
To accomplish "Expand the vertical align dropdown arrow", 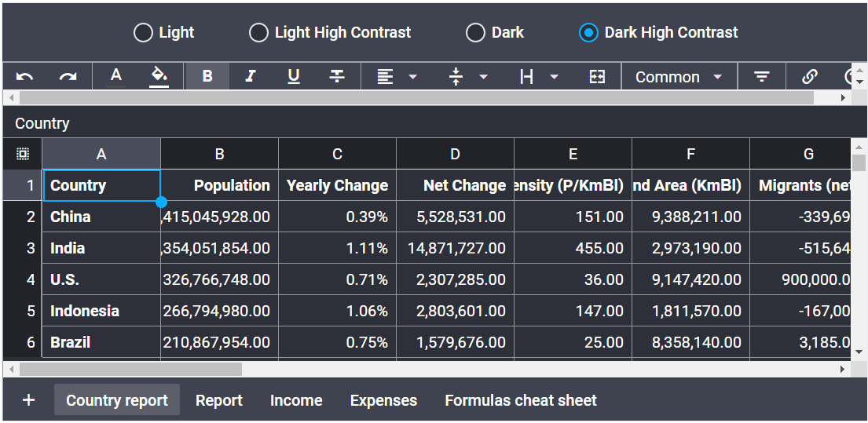I will pos(483,77).
